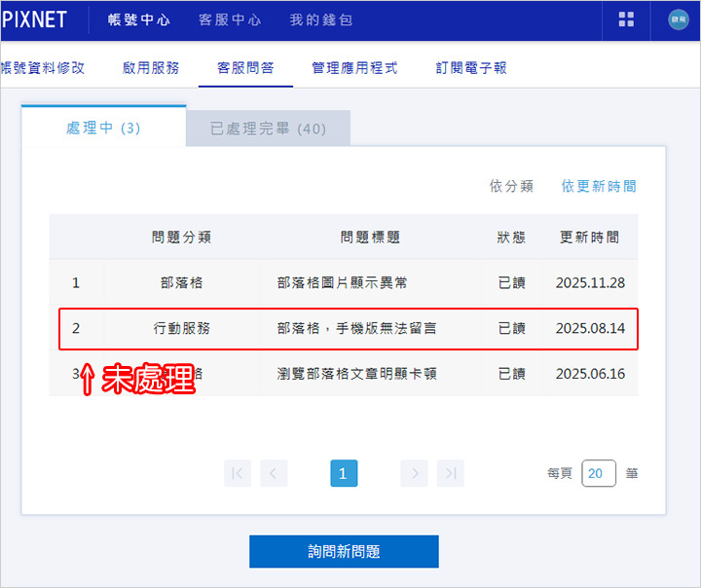The height and width of the screenshot is (588, 701).
Task: Click 已讀 status in row 1
Action: pyautogui.click(x=512, y=282)
